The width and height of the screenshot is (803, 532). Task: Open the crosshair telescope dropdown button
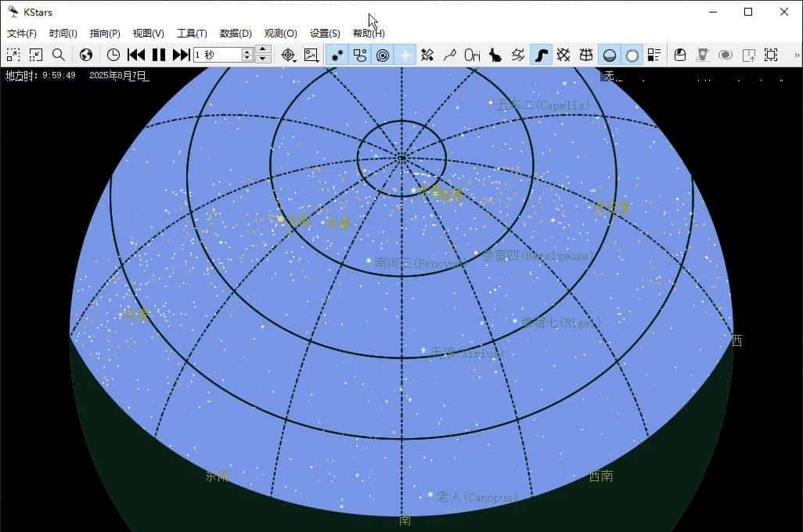pos(289,55)
